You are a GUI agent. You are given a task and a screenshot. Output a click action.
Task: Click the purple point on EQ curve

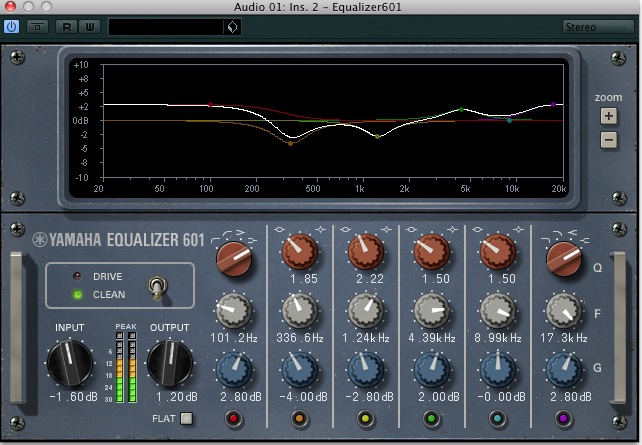pyautogui.click(x=554, y=105)
